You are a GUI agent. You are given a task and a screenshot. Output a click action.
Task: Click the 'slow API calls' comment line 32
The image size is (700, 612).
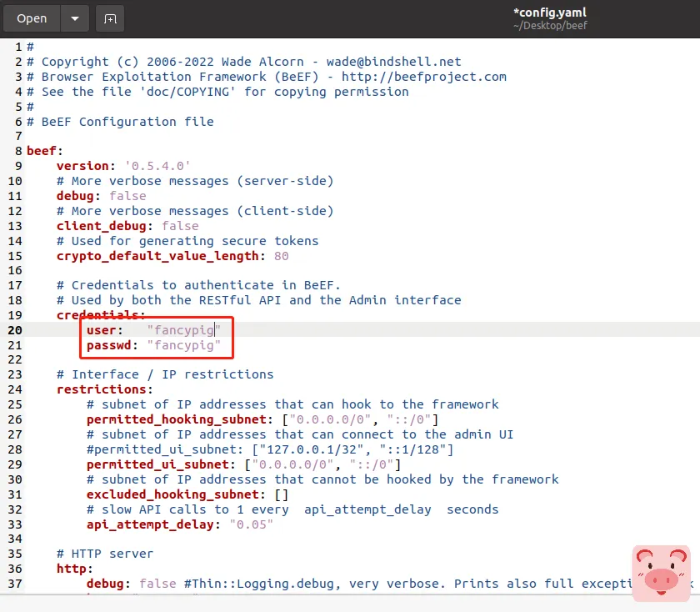(x=292, y=509)
